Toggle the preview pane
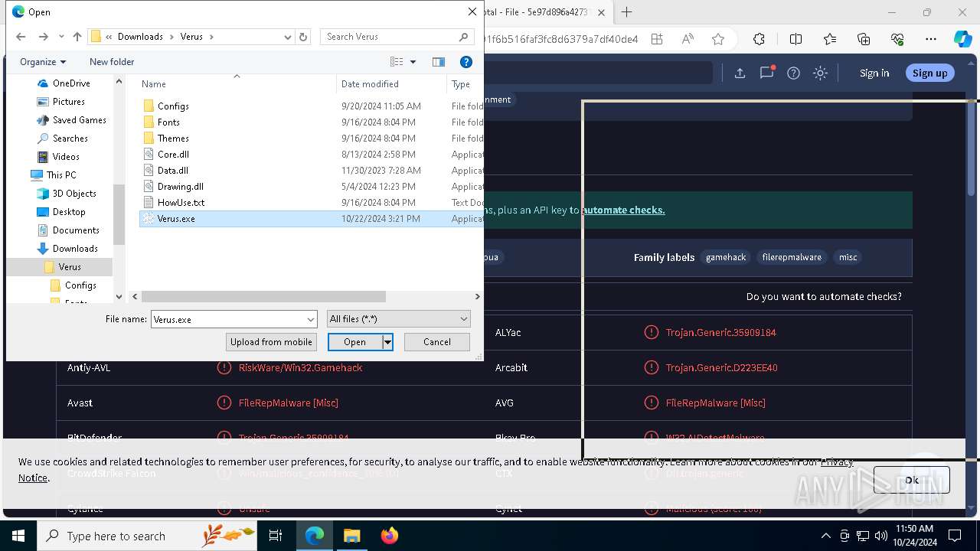The width and height of the screenshot is (980, 551). tap(439, 62)
